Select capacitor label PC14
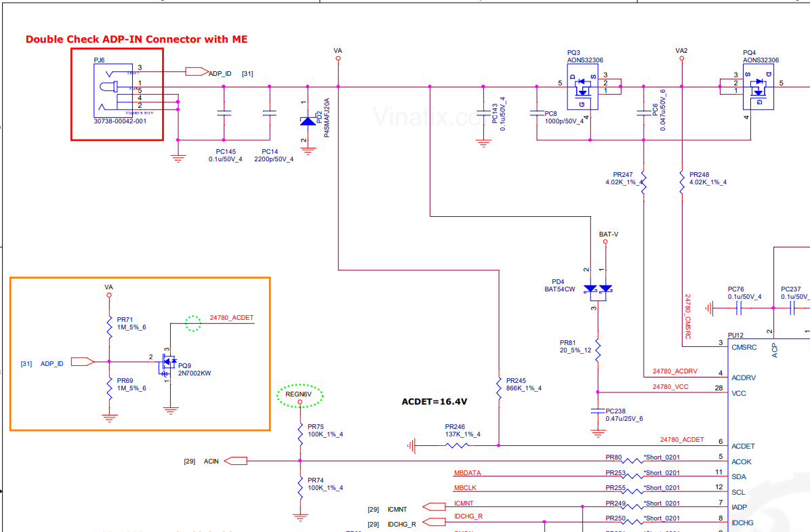 (x=270, y=152)
